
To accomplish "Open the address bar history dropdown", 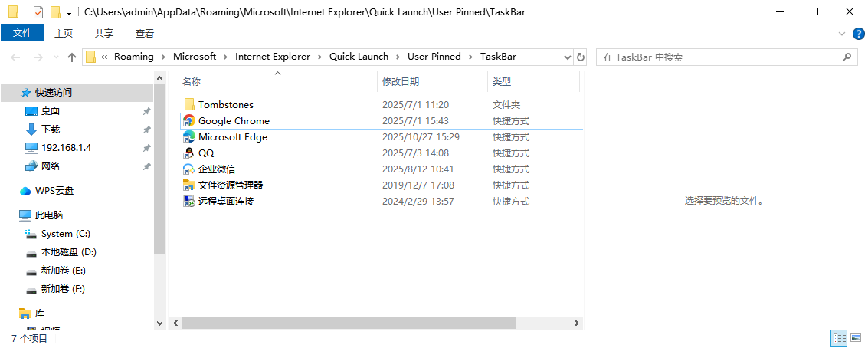I will 567,57.
